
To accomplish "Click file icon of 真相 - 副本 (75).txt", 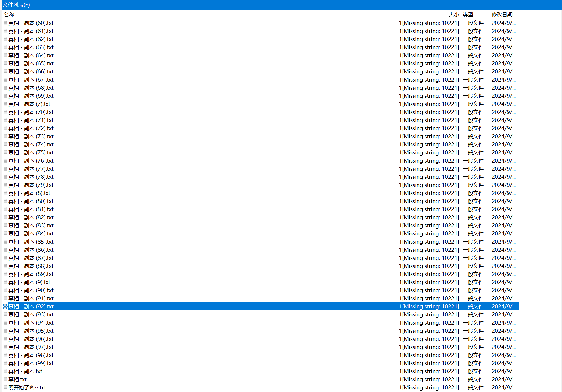I will tap(5, 152).
